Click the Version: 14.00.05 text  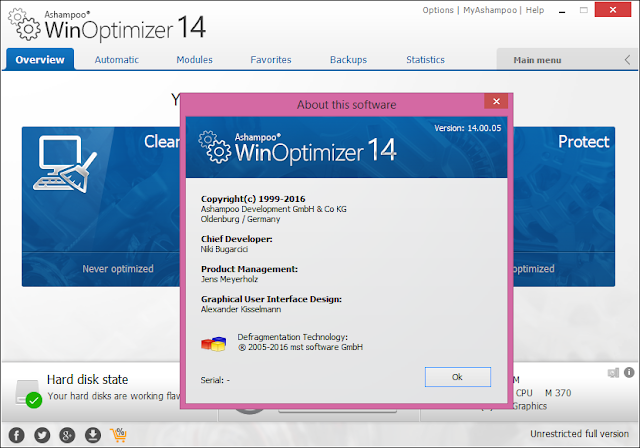click(467, 128)
